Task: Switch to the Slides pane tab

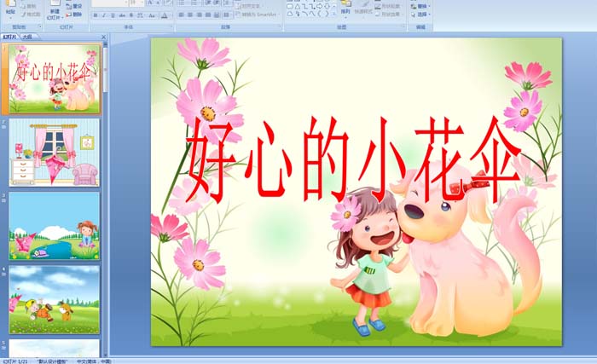Action: coord(9,37)
